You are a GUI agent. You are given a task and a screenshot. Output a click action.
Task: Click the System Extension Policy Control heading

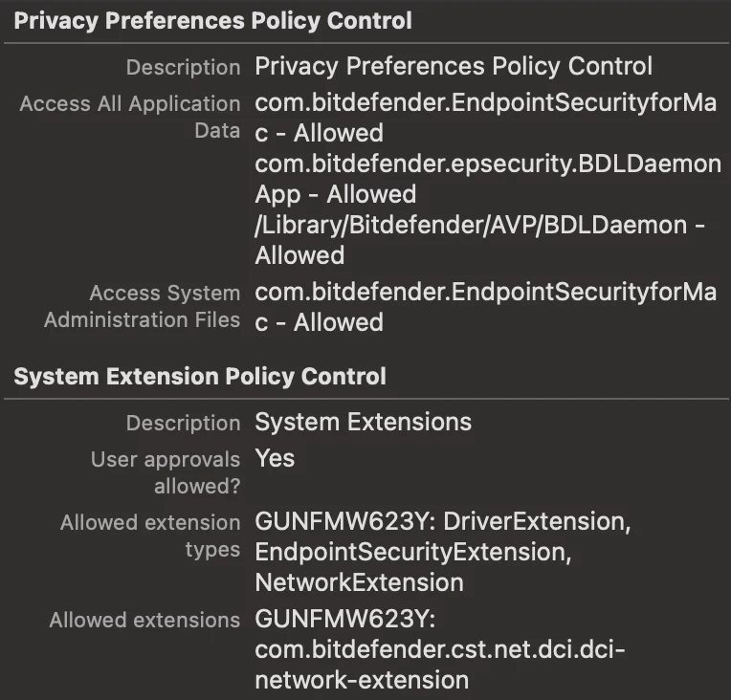click(x=200, y=376)
